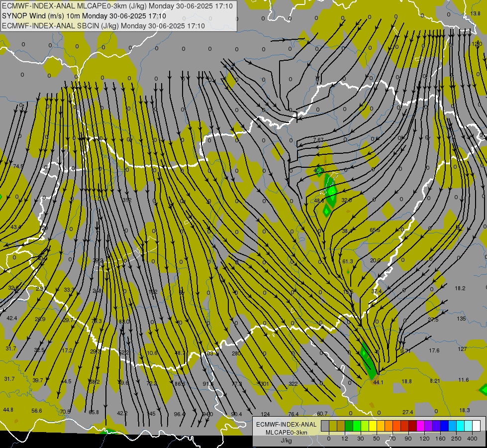Click the white swatch ending the legend
This screenshot has height=448, width=487.
(477, 426)
